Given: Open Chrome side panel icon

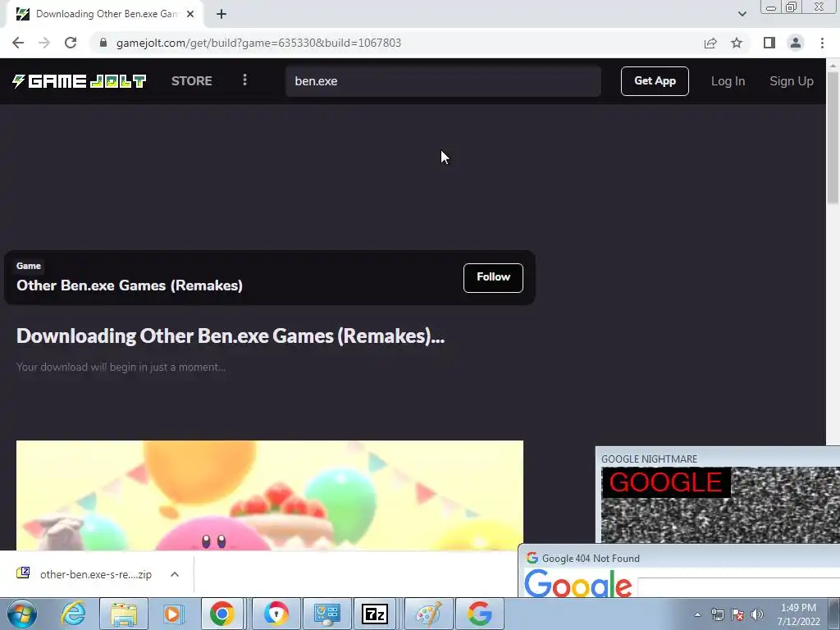Looking at the screenshot, I should [x=769, y=43].
